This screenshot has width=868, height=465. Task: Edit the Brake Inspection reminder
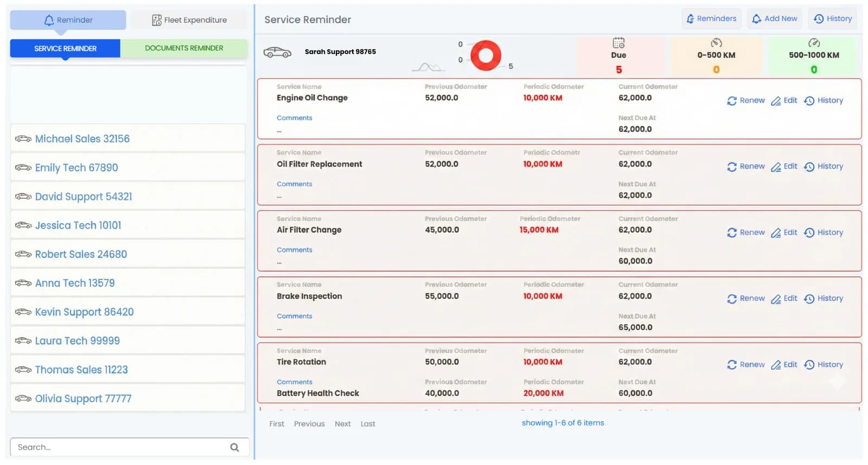click(x=784, y=299)
